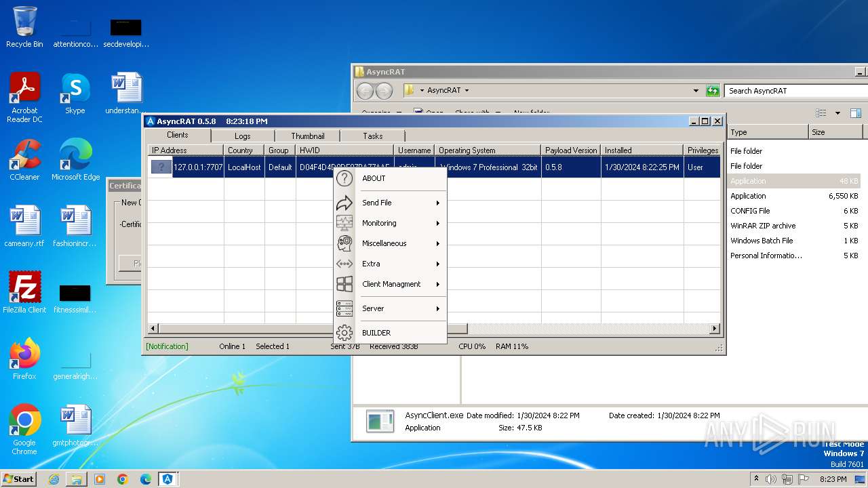
Task: Select the Google Chrome desktop shortcut
Action: coord(25,430)
